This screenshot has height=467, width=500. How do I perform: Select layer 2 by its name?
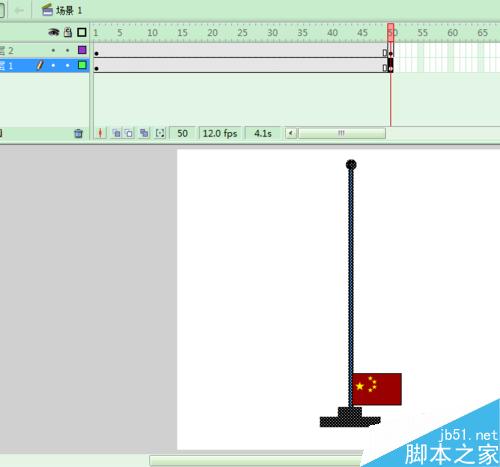point(7,51)
